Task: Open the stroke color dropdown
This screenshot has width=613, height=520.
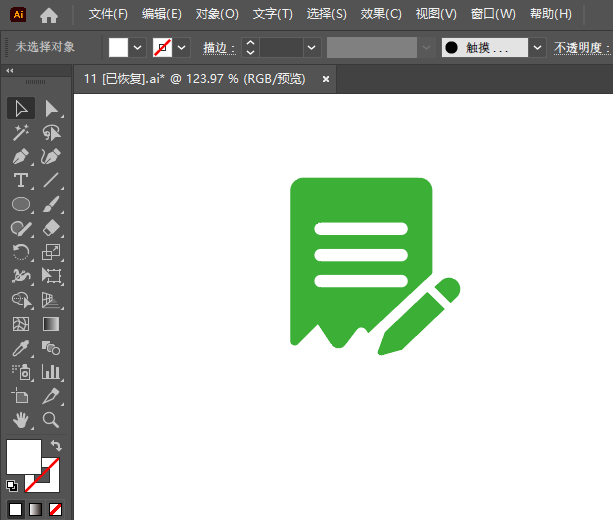Action: pyautogui.click(x=181, y=48)
